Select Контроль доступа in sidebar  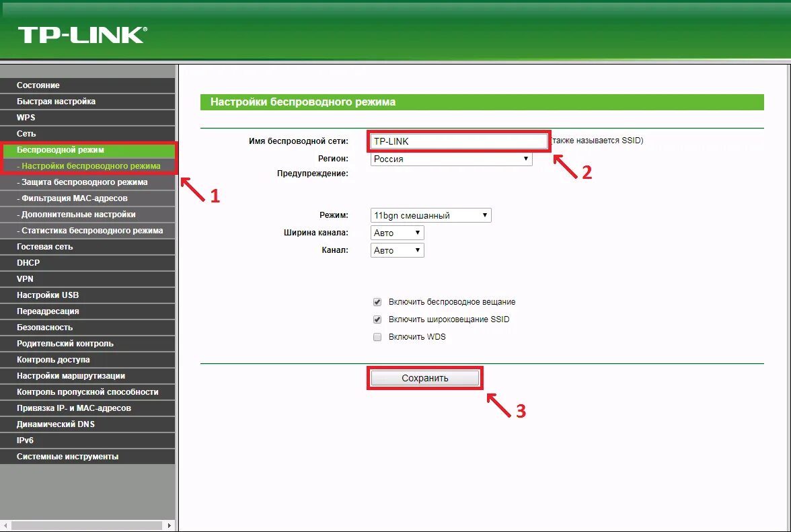[x=87, y=360]
